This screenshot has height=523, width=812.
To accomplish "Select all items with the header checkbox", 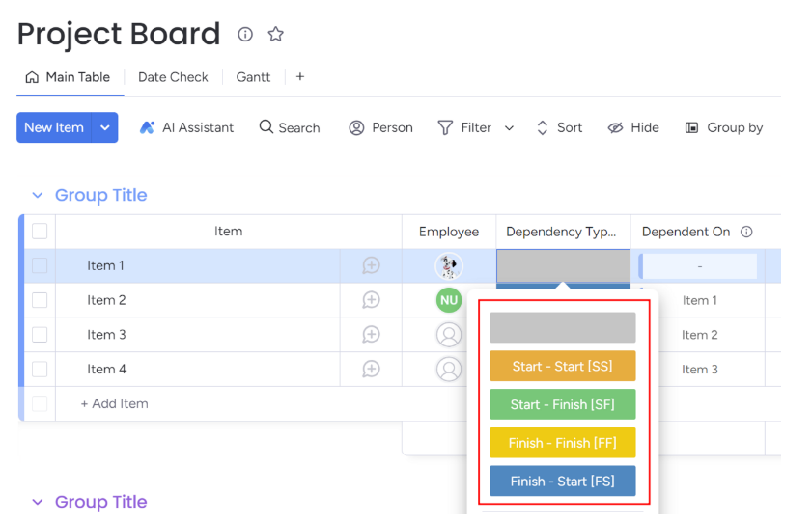I will 40,232.
